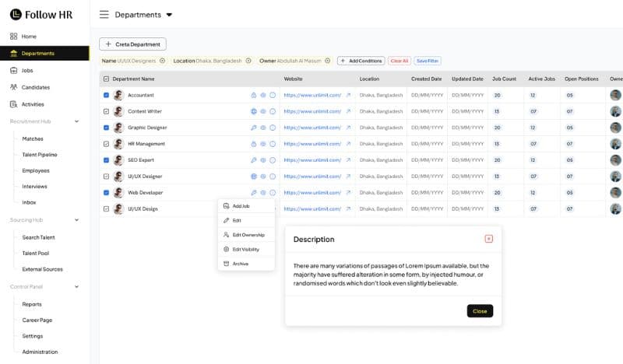Open the Departments title dropdown arrow

tap(169, 15)
